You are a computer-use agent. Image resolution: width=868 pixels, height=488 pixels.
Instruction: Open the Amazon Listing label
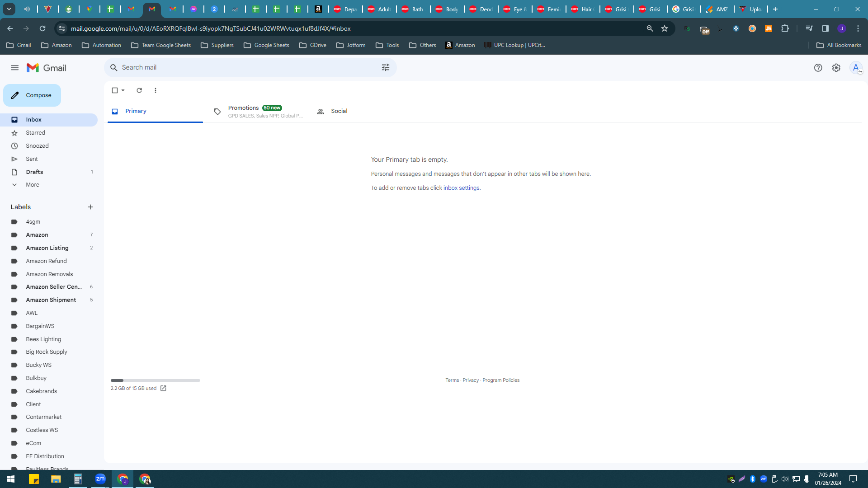tap(49, 248)
